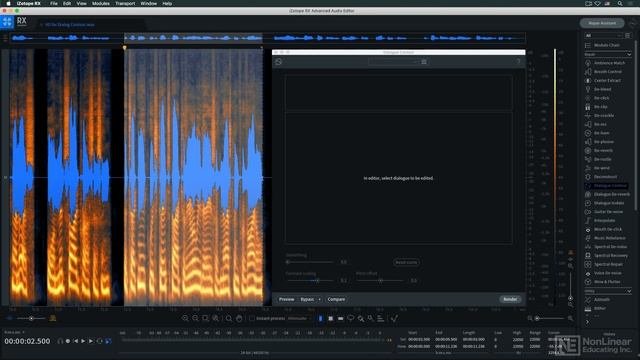This screenshot has height=360, width=640.
Task: Select the grab-and-drag hand tool
Action: (x=239, y=318)
